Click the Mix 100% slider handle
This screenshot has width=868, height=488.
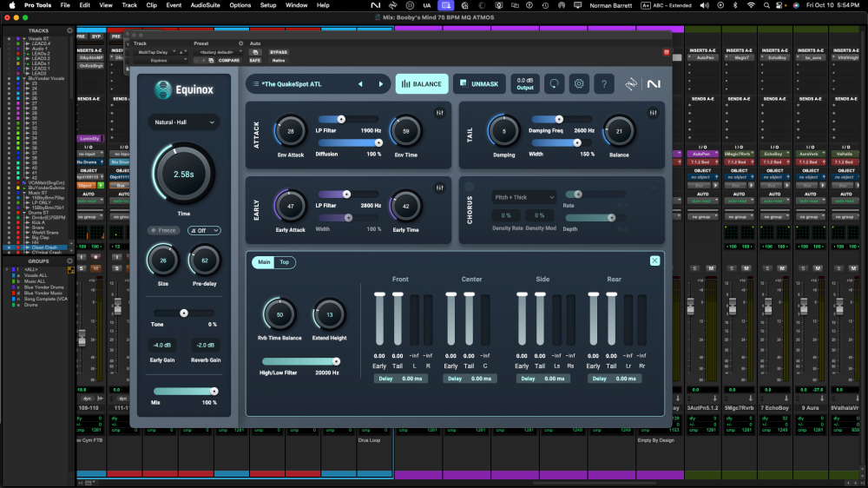(214, 391)
